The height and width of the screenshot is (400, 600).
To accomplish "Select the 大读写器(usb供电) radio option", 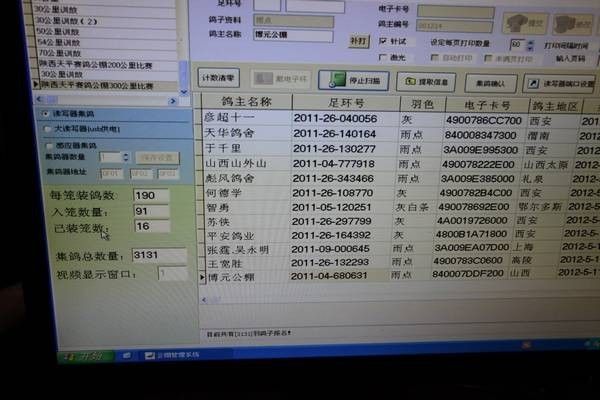I will point(47,129).
